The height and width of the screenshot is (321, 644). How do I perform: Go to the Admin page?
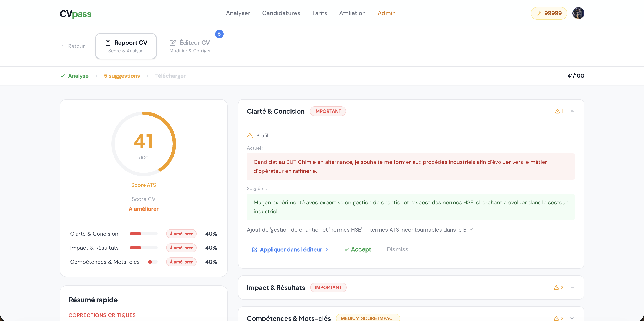pos(387,13)
